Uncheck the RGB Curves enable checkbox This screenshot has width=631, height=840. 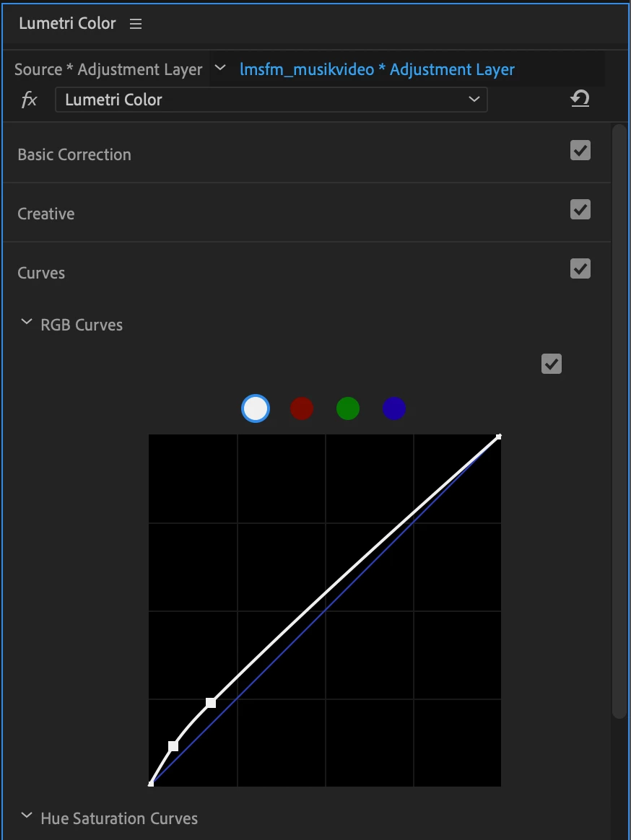[x=551, y=364]
